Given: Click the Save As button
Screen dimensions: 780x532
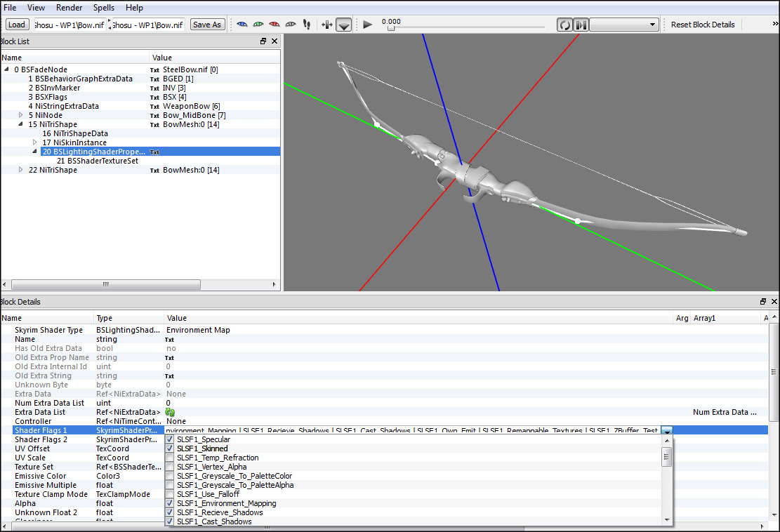Looking at the screenshot, I should click(x=206, y=25).
